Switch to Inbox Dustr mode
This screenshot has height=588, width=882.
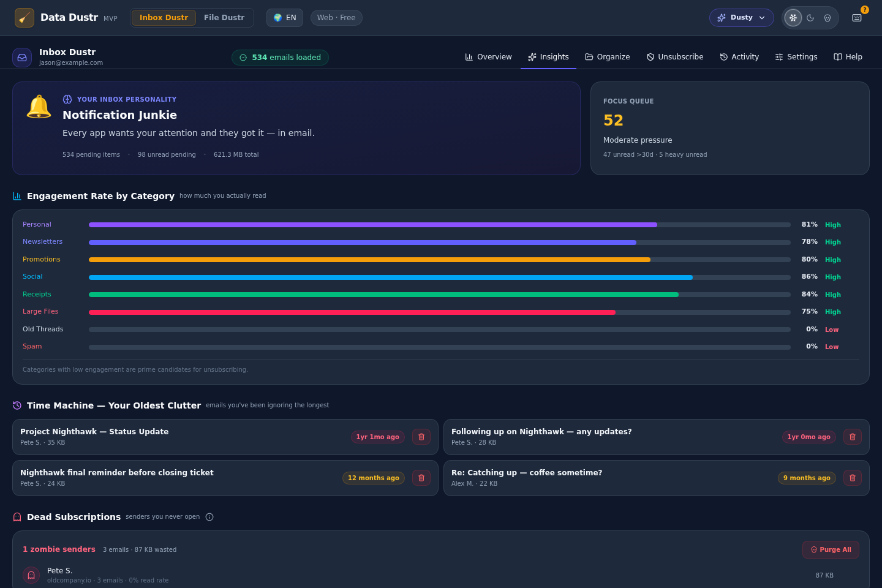(x=164, y=18)
